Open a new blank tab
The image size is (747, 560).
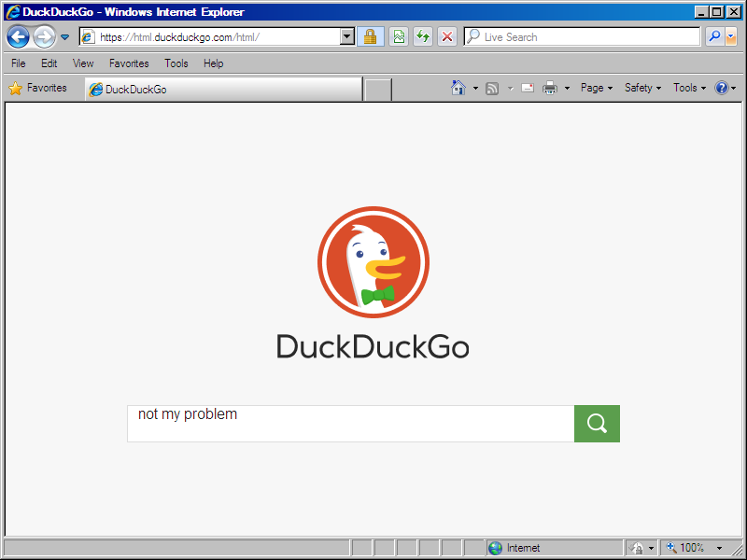click(378, 90)
